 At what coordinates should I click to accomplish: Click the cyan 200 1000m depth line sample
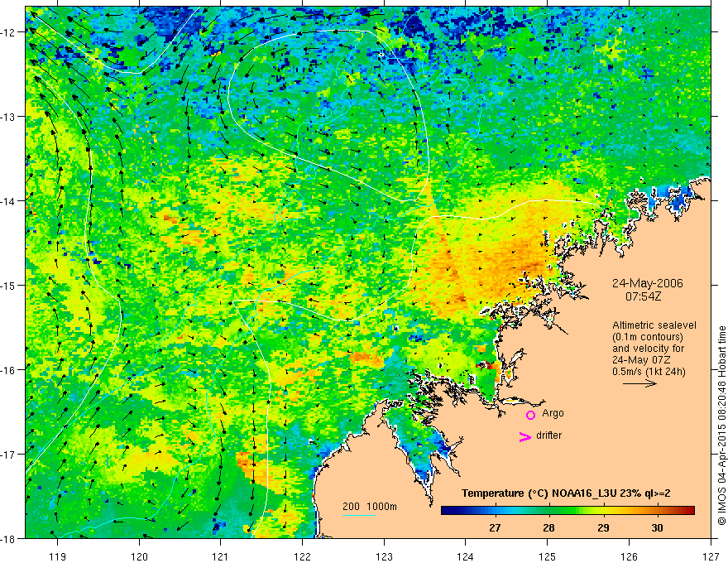point(359,515)
